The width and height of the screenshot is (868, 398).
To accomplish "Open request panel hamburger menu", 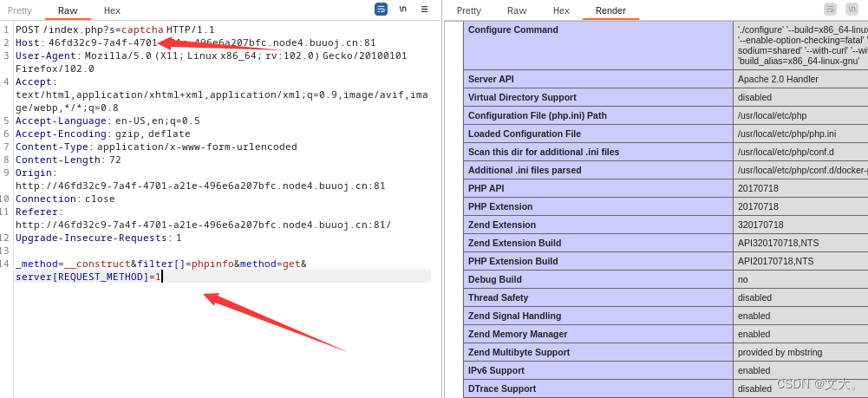I will click(x=425, y=10).
